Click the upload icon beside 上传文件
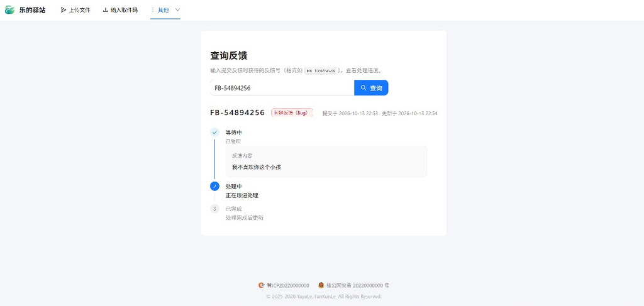Image resolution: width=644 pixels, height=306 pixels. 64,10
